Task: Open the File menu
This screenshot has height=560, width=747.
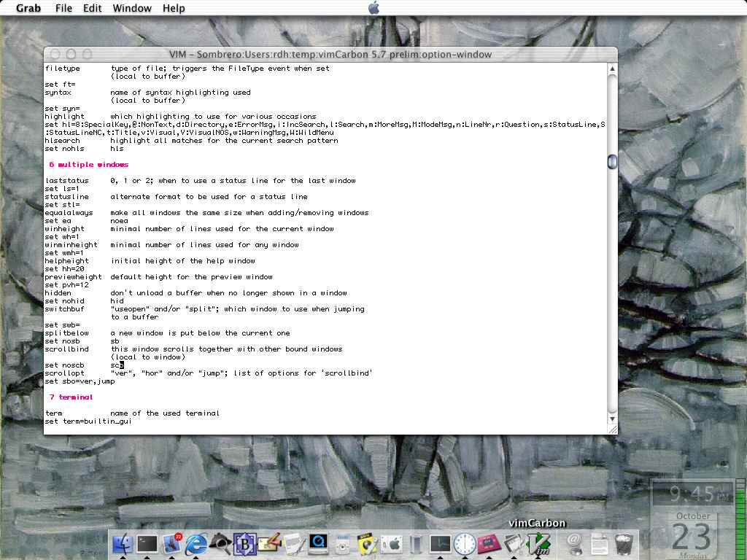Action: coord(63,8)
